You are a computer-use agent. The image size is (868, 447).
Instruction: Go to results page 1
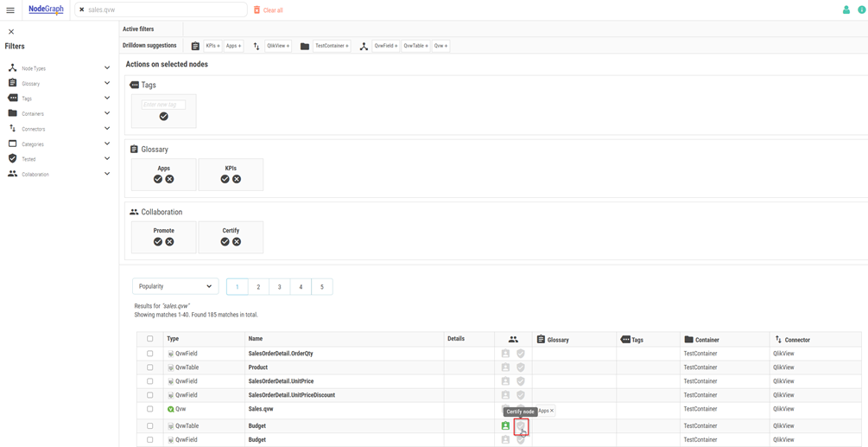coord(237,287)
